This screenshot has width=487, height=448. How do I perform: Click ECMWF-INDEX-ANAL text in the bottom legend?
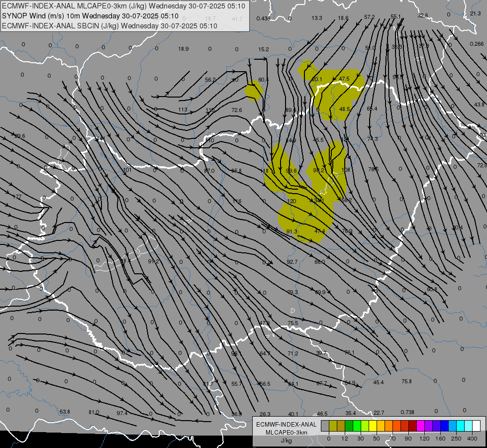click(287, 425)
